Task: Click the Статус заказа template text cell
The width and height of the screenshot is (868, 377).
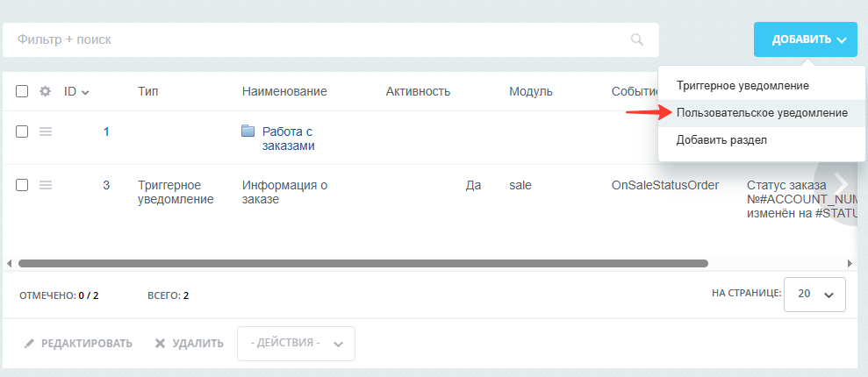Action: (802, 199)
